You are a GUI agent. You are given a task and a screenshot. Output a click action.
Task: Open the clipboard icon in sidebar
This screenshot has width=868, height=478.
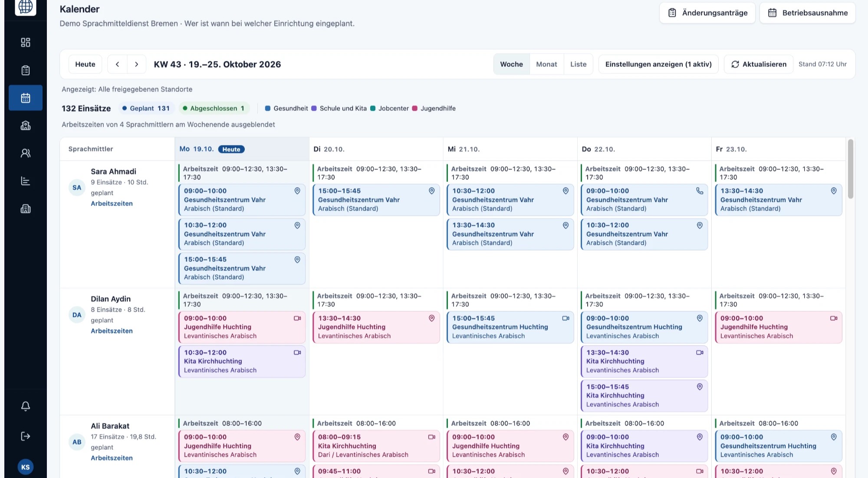[26, 70]
